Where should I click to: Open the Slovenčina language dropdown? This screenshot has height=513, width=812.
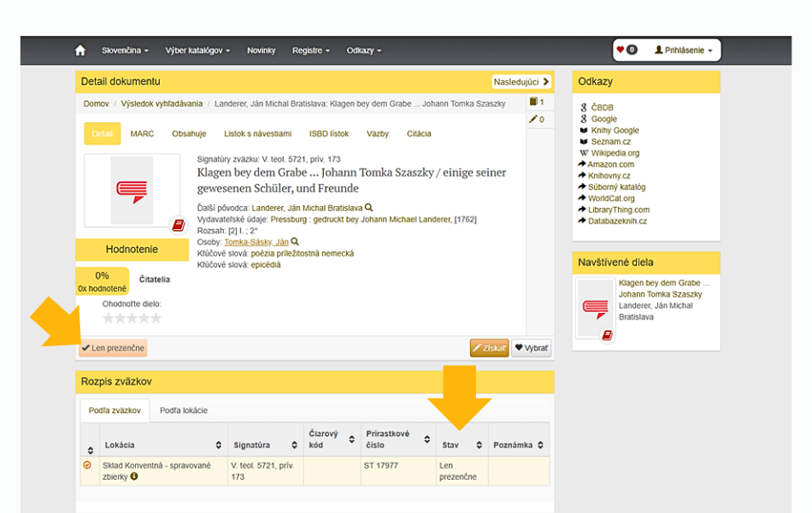(x=125, y=50)
